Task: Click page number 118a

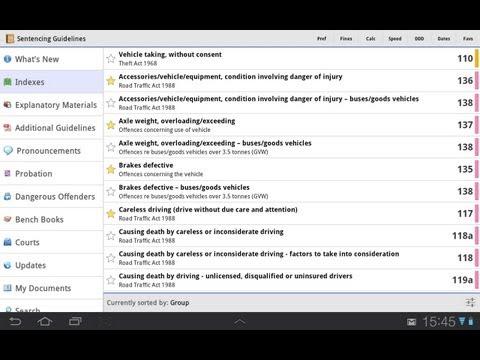Action: 462,236
